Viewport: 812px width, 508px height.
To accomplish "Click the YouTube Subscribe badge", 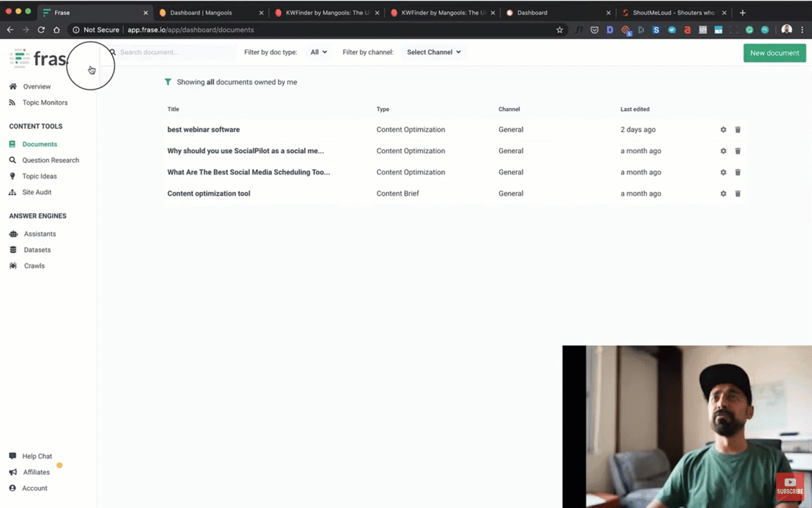I will pyautogui.click(x=789, y=487).
